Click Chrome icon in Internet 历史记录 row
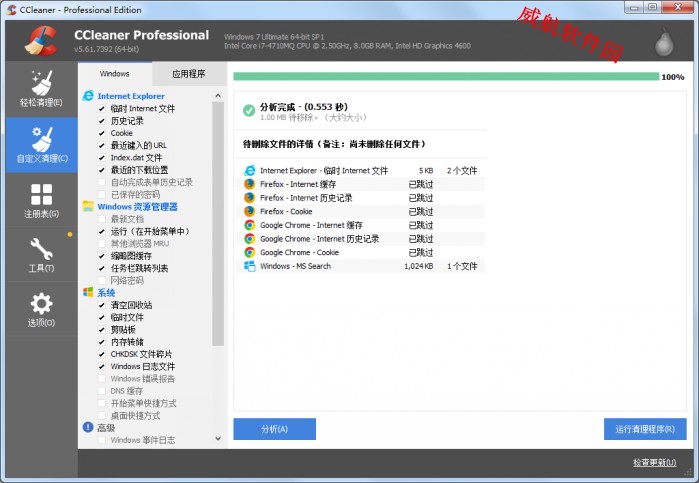The width and height of the screenshot is (699, 483). tap(250, 239)
